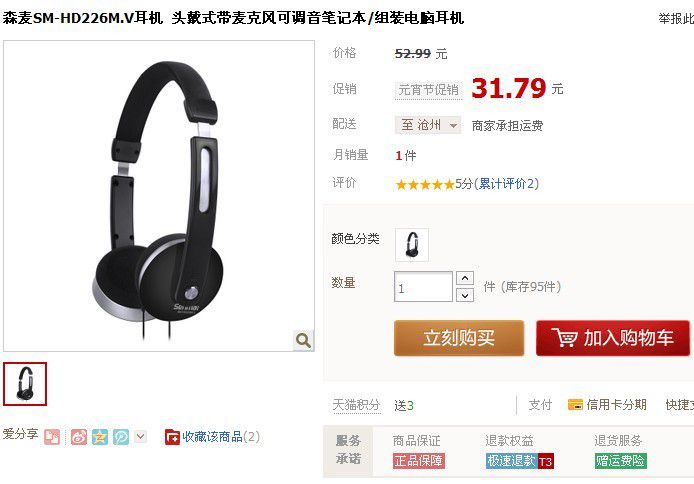Select the headphone thumbnail below main image
The height and width of the screenshot is (484, 694).
(25, 384)
